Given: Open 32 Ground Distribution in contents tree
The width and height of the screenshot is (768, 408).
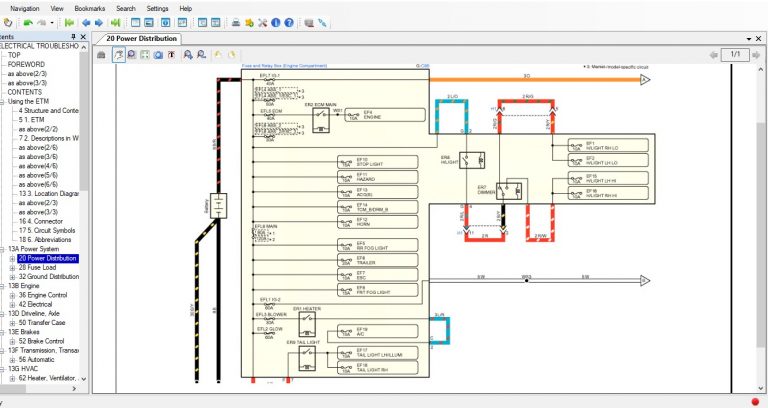Looking at the screenshot, I should pos(48,277).
